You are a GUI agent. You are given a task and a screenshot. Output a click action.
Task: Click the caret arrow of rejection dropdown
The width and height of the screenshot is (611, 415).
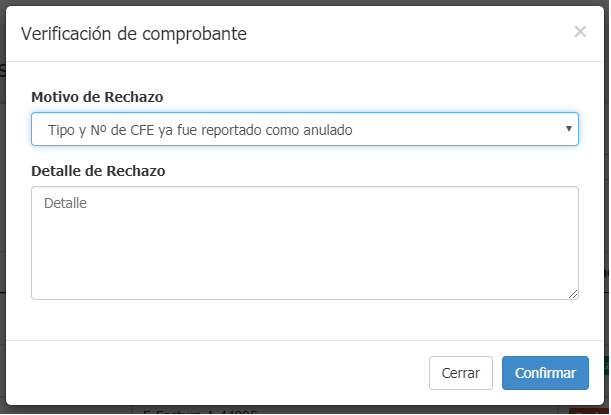coord(569,129)
